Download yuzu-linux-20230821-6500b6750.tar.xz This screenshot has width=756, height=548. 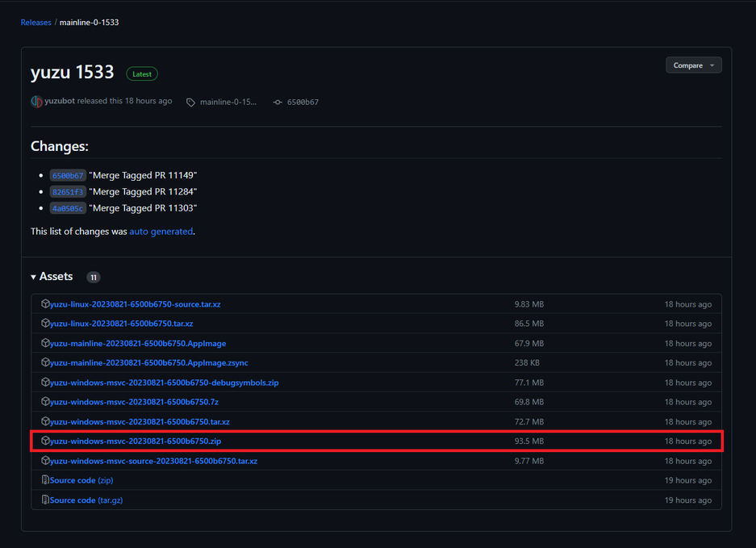[x=122, y=324]
